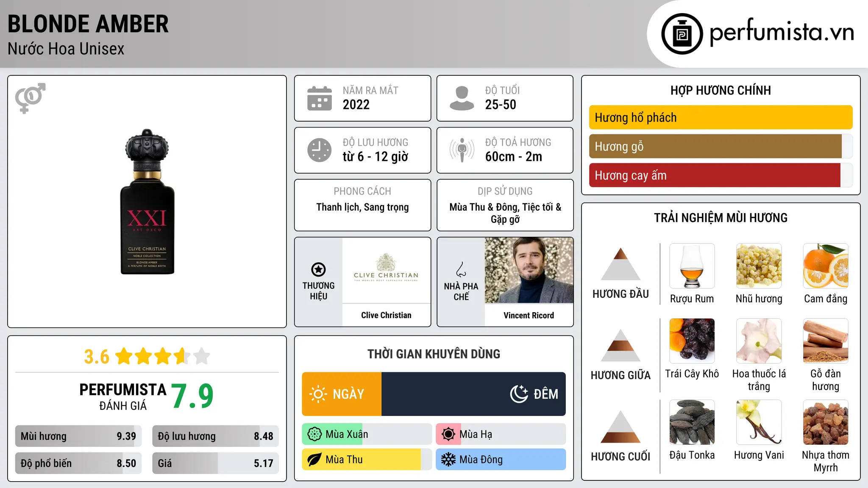Image resolution: width=868 pixels, height=488 pixels.
Task: Click the Nhựa thơm Myrrh note image
Action: [826, 422]
